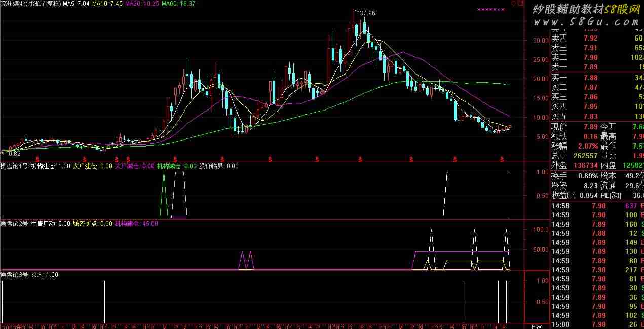644x329 pixels.
Task: Click the 兖州煤业 stock title label
Action: click(14, 4)
